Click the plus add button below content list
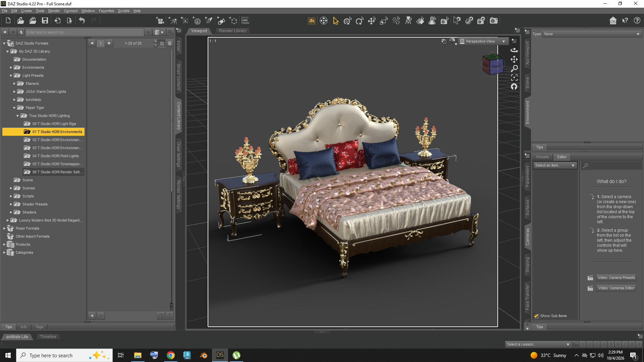 92,316
